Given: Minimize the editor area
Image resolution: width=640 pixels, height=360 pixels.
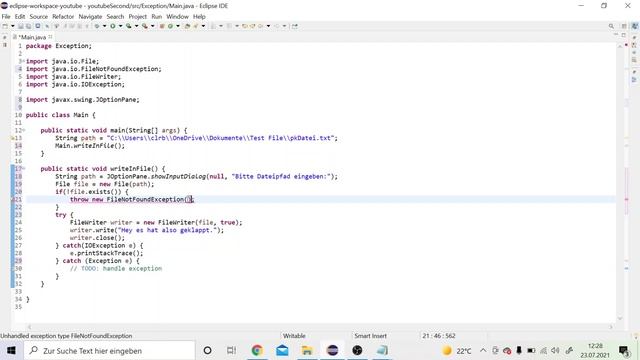Looking at the screenshot, I should pyautogui.click(x=616, y=35).
